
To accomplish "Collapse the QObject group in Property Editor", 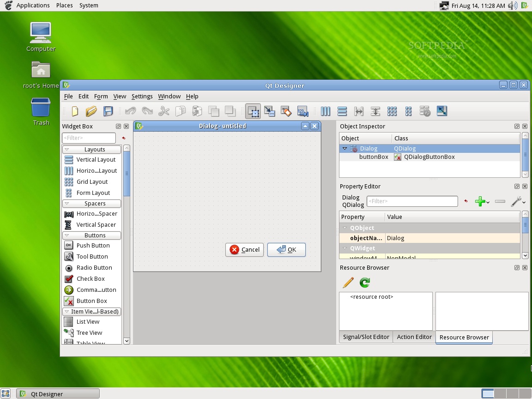I will (345, 228).
